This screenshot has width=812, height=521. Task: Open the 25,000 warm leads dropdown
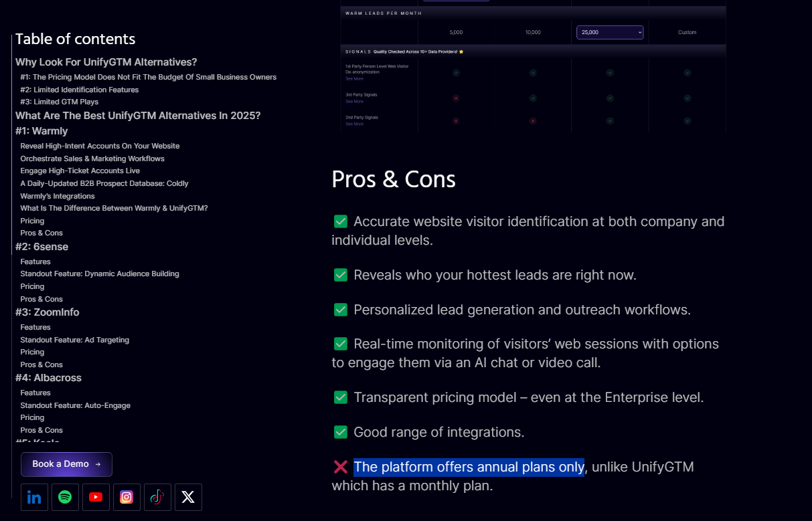point(610,32)
